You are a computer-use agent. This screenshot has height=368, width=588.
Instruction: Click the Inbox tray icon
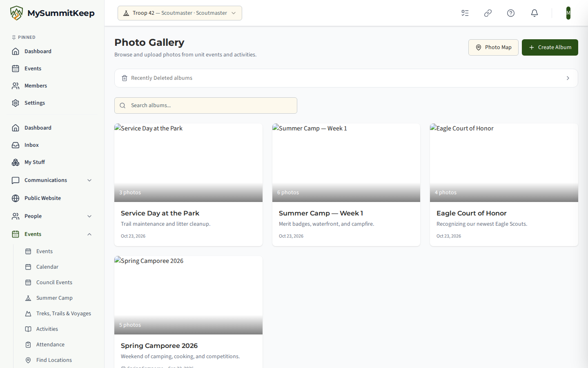pos(16,145)
